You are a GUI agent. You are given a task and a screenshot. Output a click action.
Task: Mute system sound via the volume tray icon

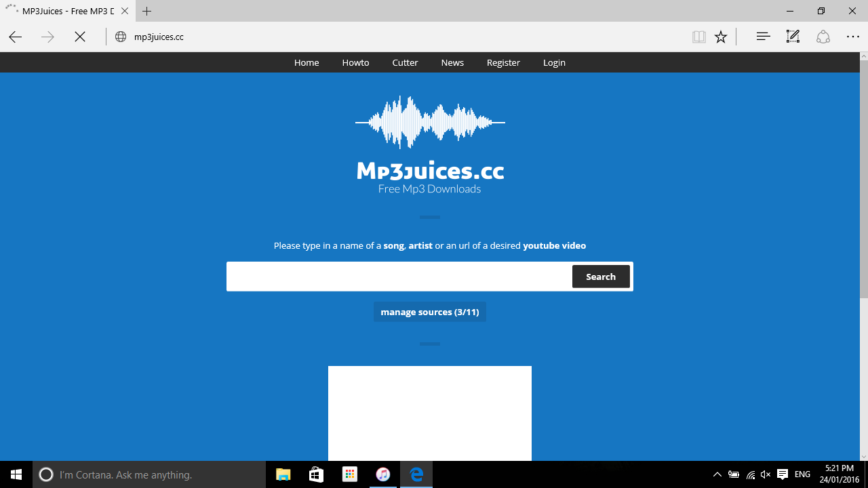tap(765, 474)
